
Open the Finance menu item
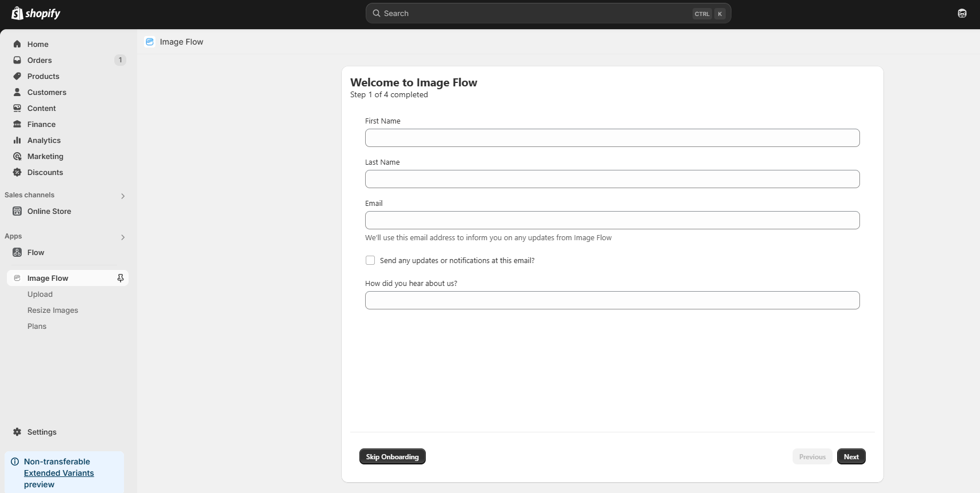tap(69, 124)
